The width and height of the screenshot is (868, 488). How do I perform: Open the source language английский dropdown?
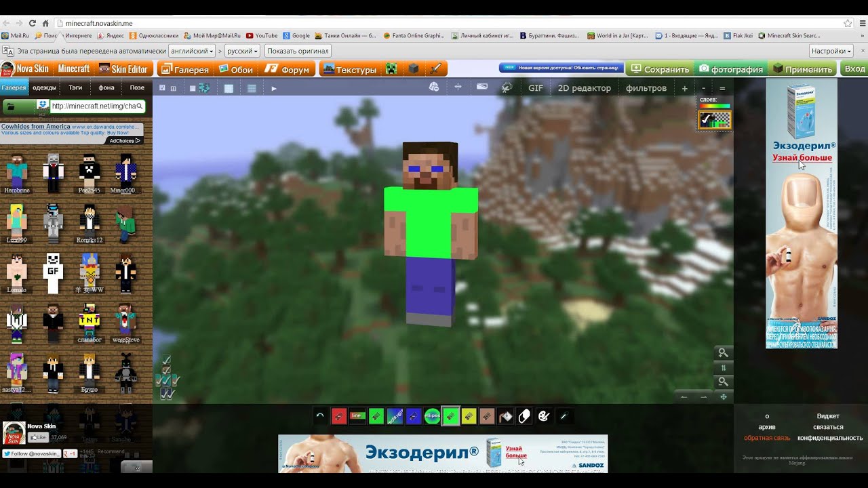pos(192,51)
